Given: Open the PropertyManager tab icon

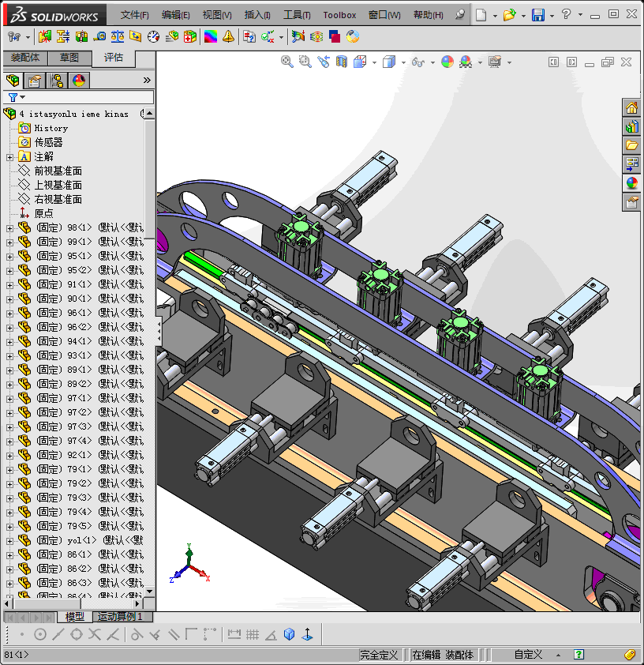Looking at the screenshot, I should (x=34, y=80).
